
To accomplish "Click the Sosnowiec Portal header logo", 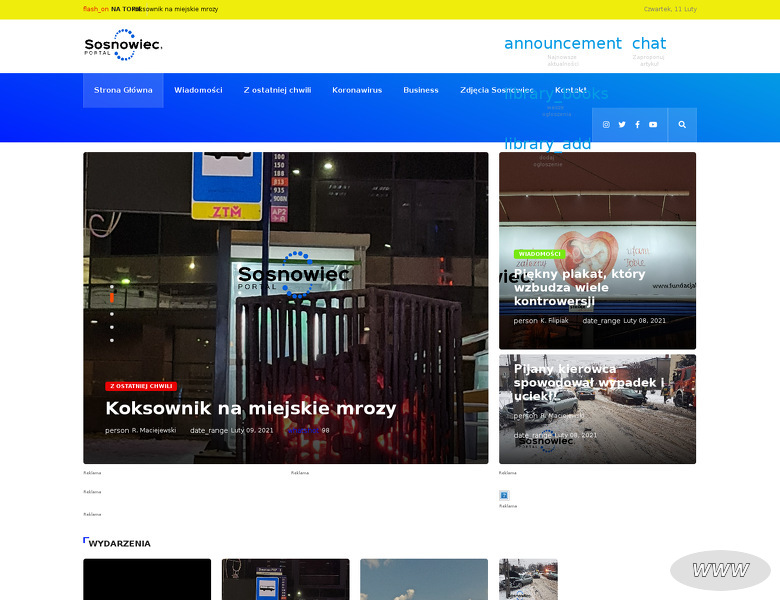I will (x=123, y=45).
